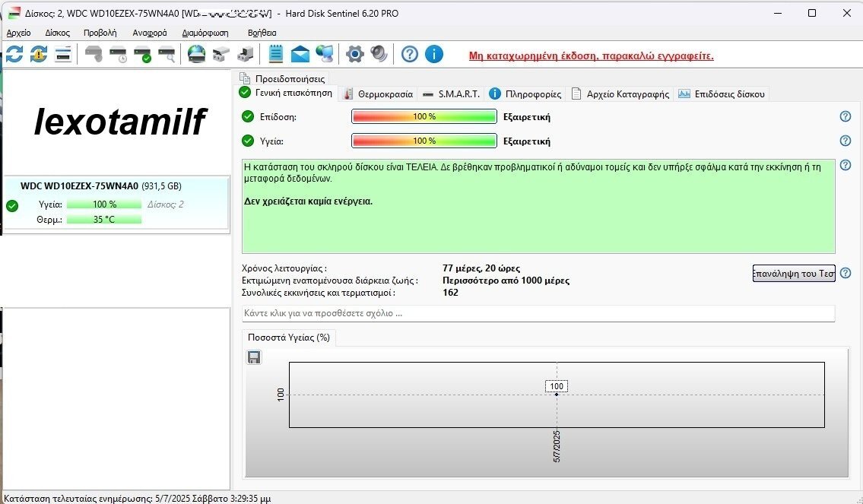
Task: Click help icon beside Επίδοση row
Action: 846,116
